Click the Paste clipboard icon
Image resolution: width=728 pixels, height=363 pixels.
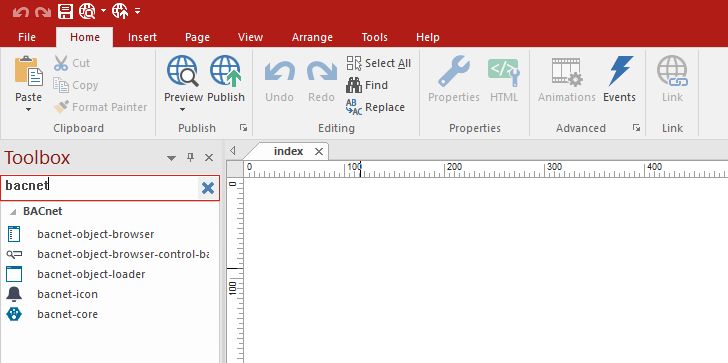(29, 71)
